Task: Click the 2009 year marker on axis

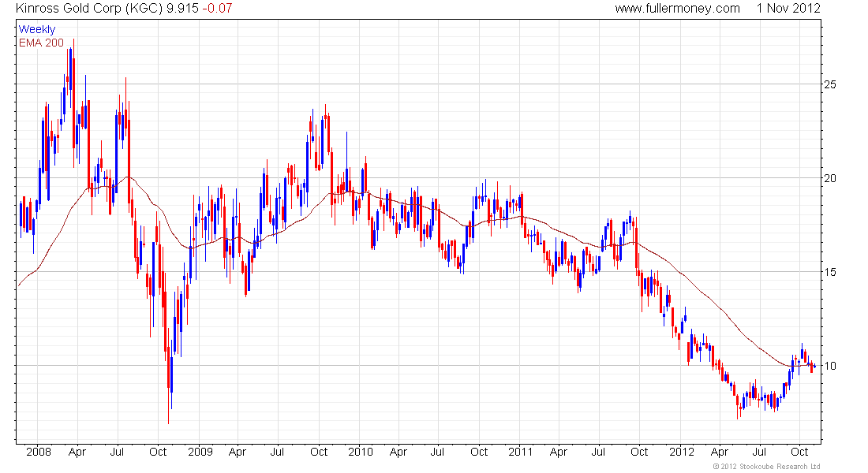Action: point(200,452)
